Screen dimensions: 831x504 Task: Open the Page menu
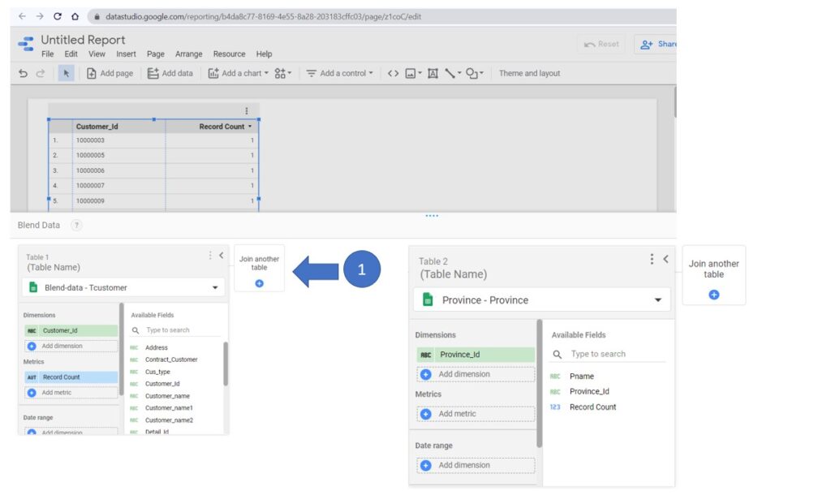[156, 54]
